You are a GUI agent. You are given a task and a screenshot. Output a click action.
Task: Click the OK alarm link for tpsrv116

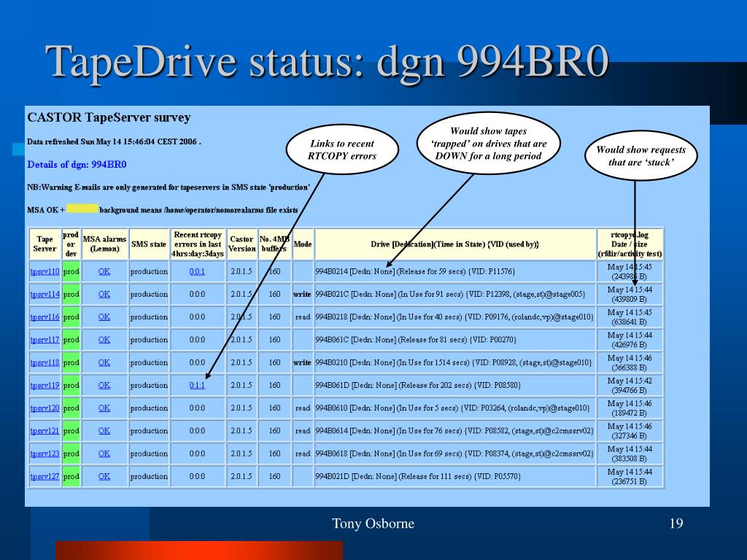coord(104,317)
